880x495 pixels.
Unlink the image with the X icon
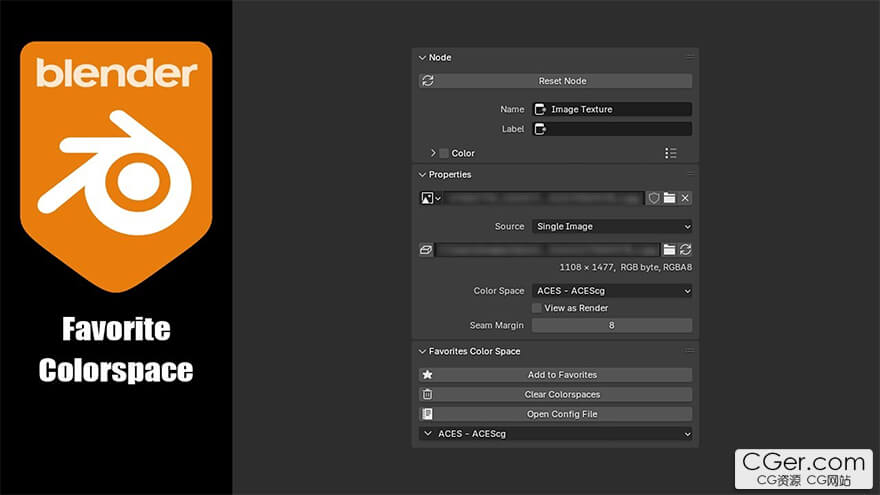click(x=685, y=198)
